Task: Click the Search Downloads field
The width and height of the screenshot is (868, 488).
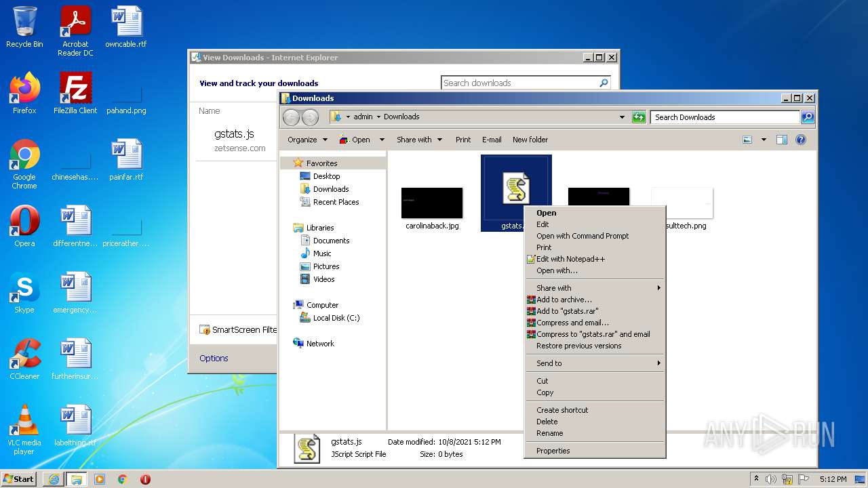Action: pyautogui.click(x=725, y=117)
